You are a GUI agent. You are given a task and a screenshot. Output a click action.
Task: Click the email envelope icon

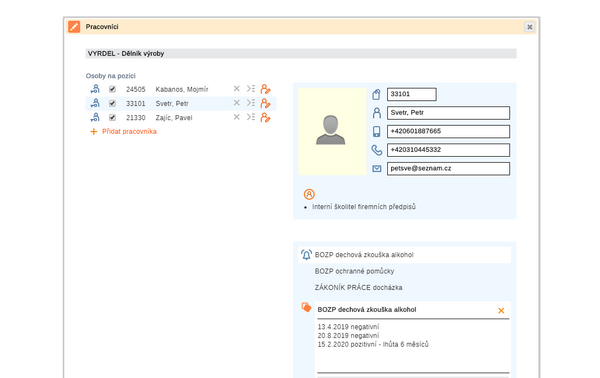coord(377,169)
